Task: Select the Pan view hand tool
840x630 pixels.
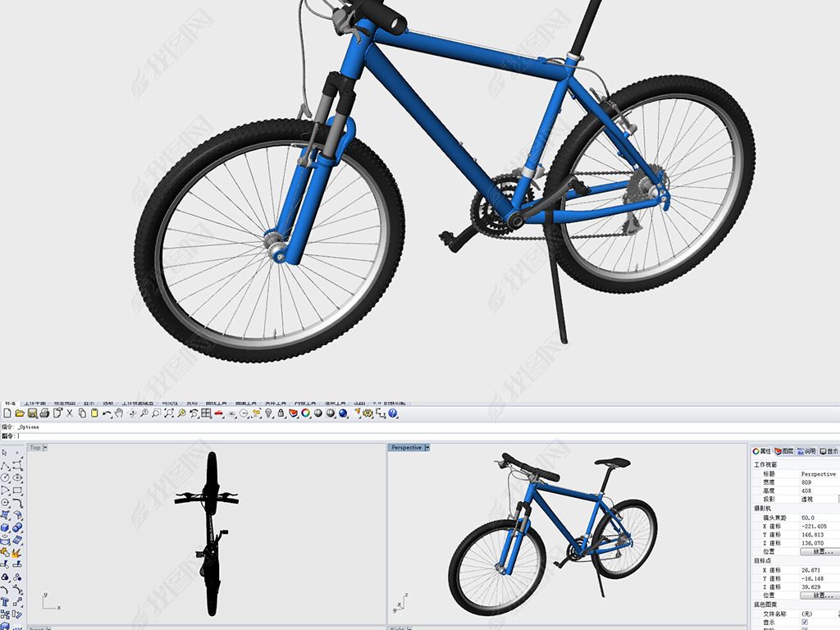Action: [119, 413]
